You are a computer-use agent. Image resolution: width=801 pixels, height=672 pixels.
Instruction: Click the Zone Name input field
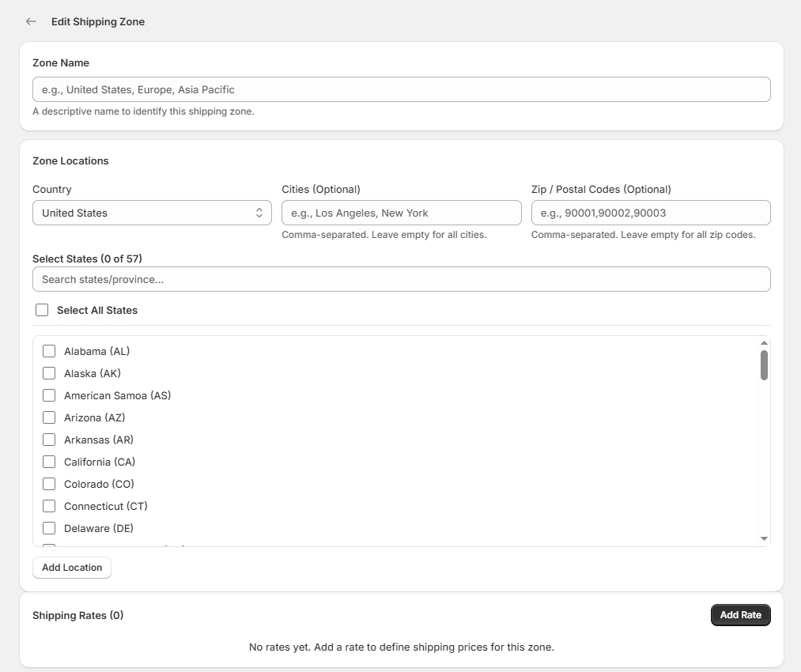click(x=401, y=89)
